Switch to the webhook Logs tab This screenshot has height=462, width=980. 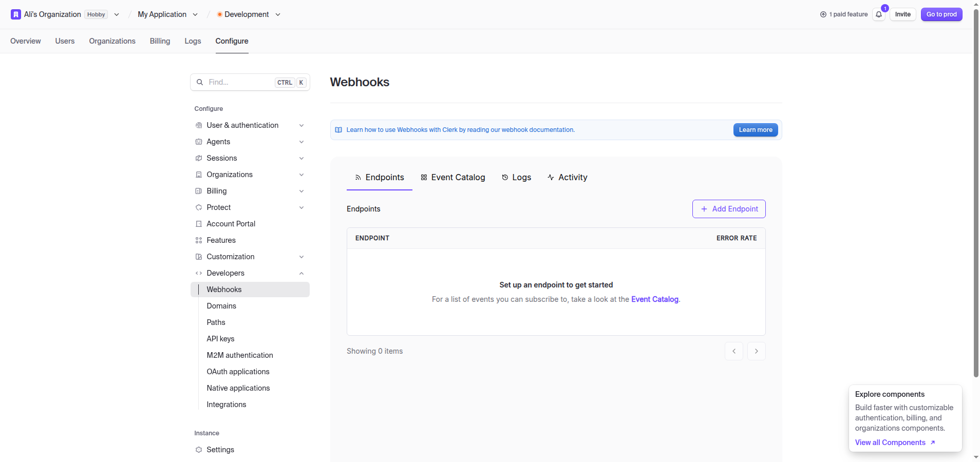(x=516, y=177)
